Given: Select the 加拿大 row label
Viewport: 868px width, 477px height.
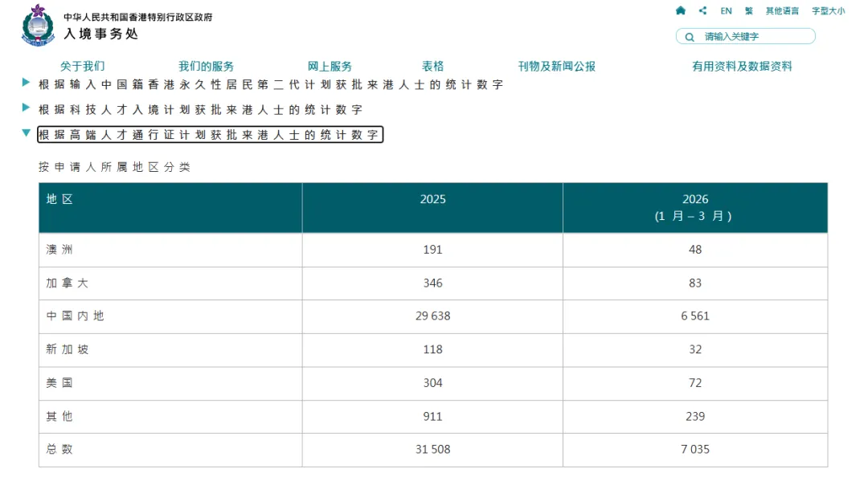Looking at the screenshot, I should coord(67,283).
